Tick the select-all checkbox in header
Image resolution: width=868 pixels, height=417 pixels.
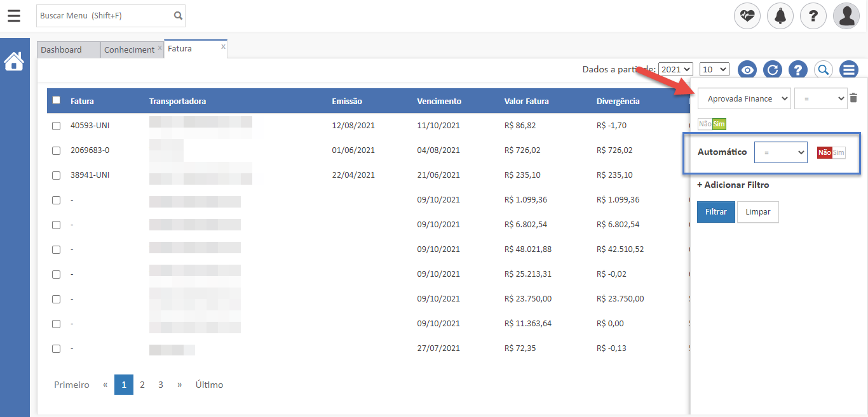click(x=56, y=100)
